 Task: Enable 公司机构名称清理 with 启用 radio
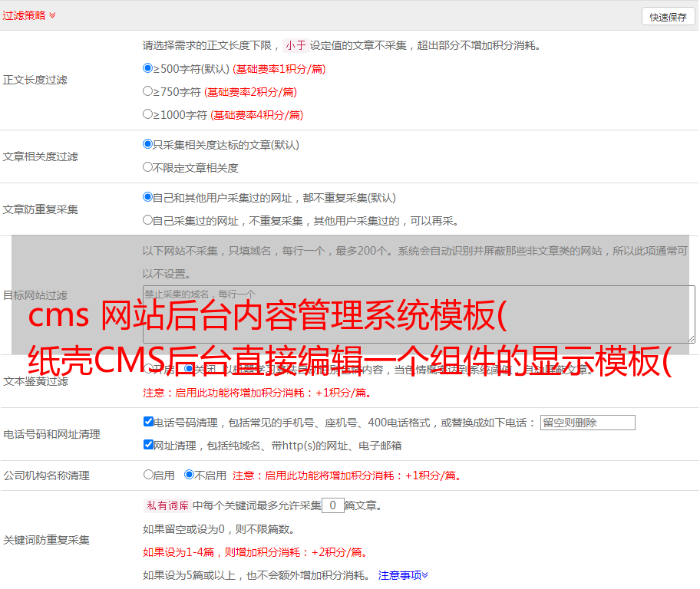click(149, 475)
